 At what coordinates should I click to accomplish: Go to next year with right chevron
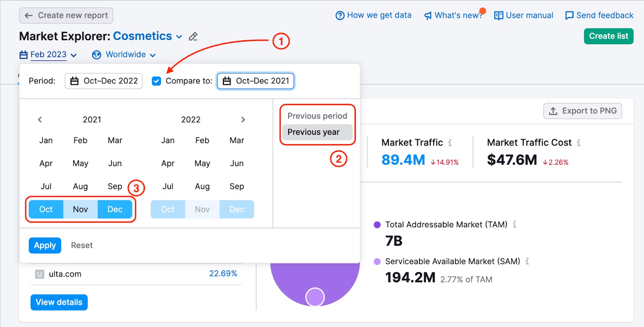click(x=243, y=120)
